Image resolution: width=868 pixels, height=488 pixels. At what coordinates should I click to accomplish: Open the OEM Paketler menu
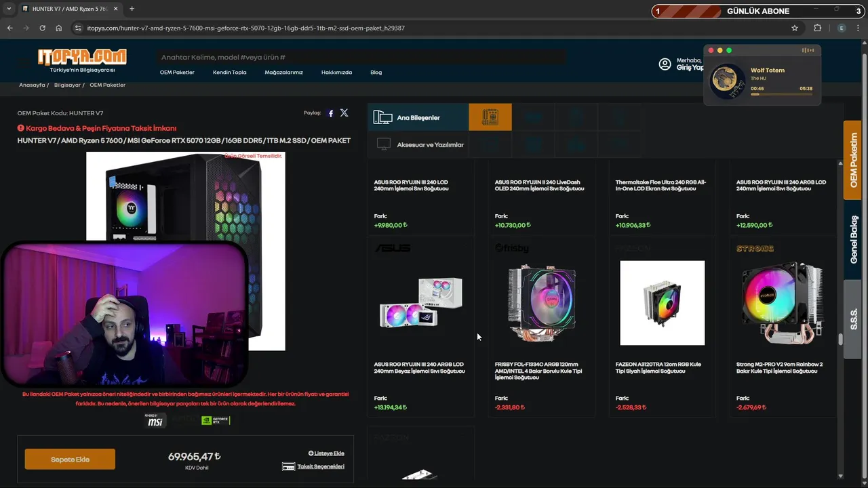(177, 73)
